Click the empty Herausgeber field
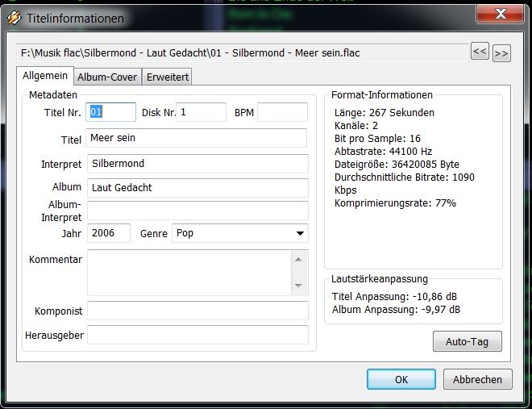The image size is (532, 409). (197, 335)
